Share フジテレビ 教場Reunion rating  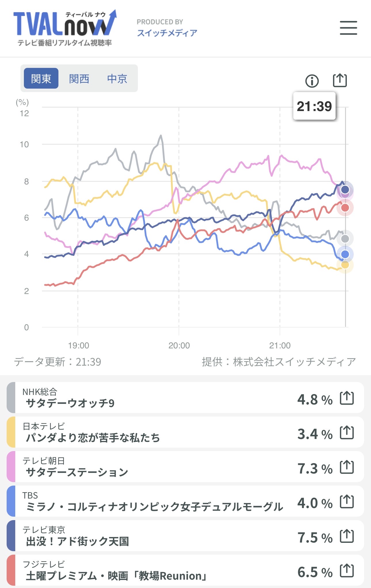pyautogui.click(x=347, y=571)
